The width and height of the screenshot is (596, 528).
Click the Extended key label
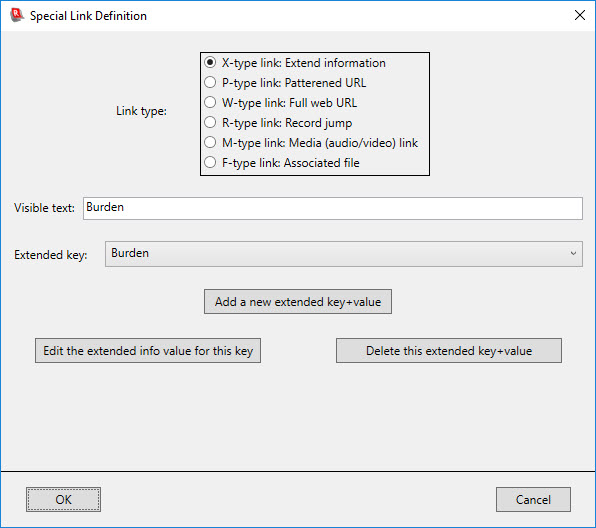tap(51, 255)
